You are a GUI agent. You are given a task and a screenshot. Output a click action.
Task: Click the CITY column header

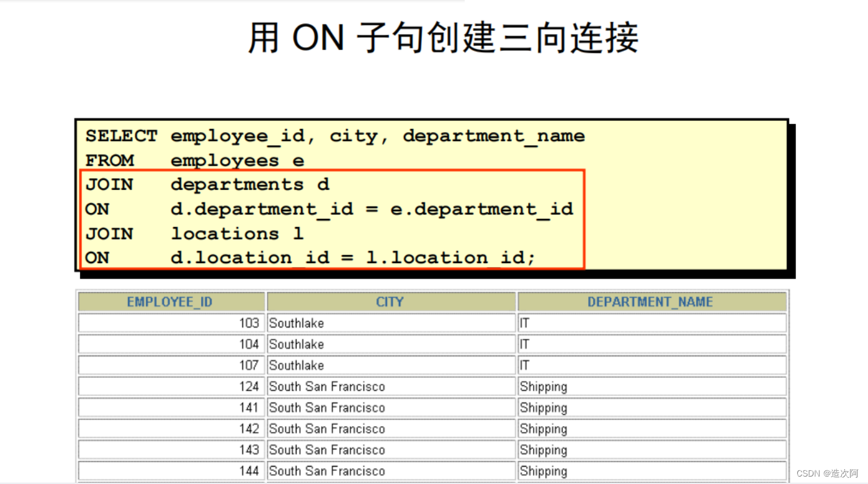391,302
